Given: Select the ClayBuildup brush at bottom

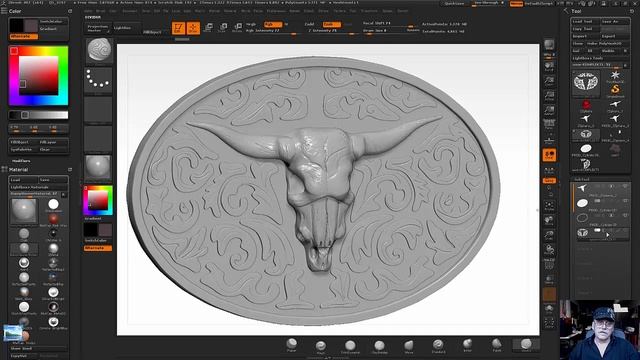Looking at the screenshot, I should click(380, 347).
